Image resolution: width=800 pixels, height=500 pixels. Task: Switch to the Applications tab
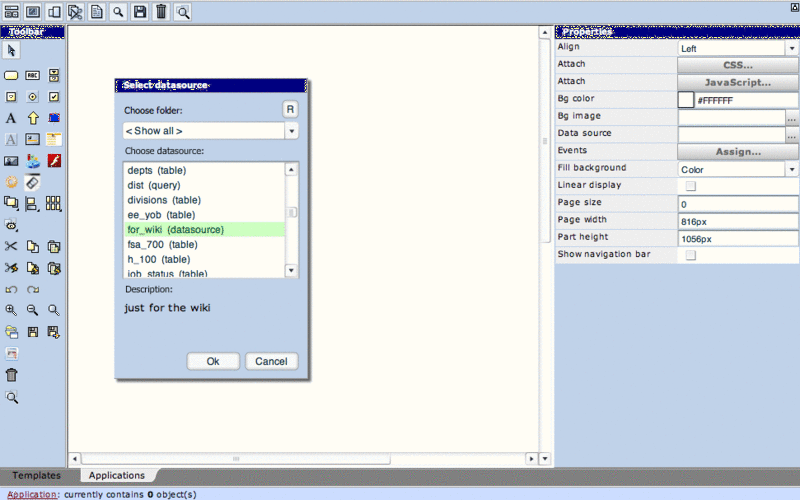(117, 476)
